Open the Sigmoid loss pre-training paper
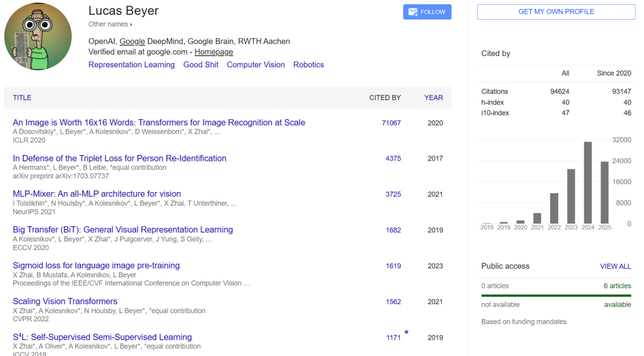Screen dimensions: 644x356 coord(96,265)
